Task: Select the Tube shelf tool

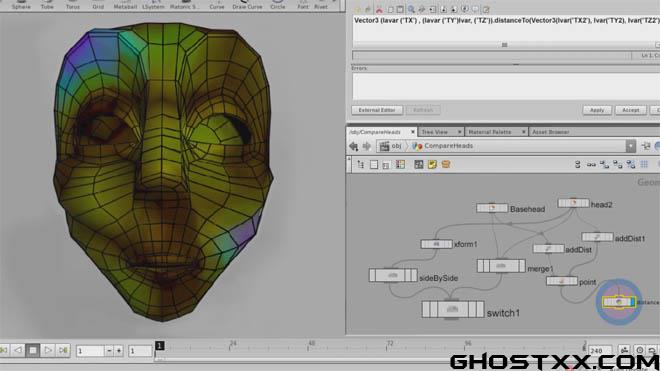Action: pyautogui.click(x=47, y=5)
